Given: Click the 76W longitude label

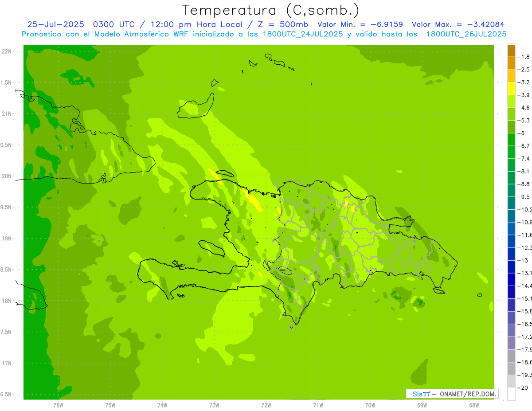Looking at the screenshot, I should tap(58, 405).
